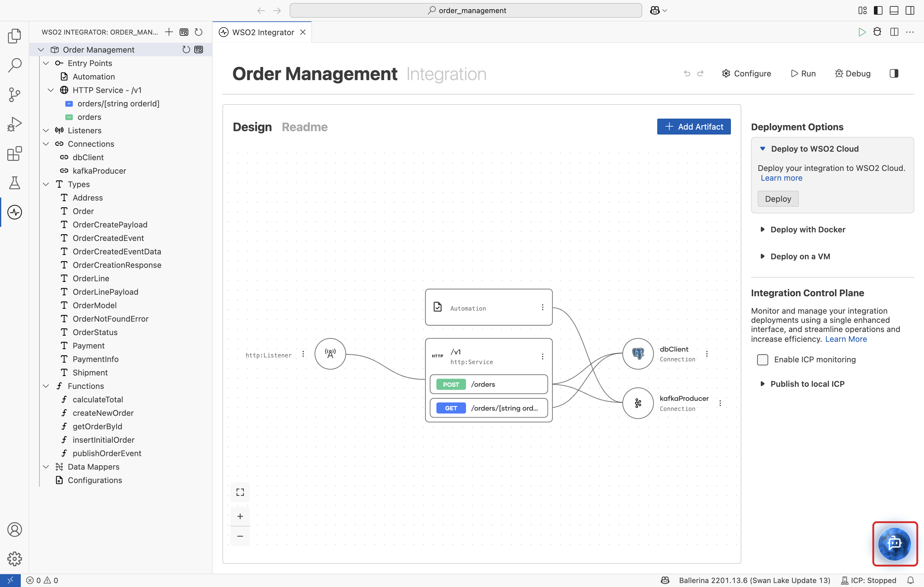
Task: Switch to the Design tab
Action: (252, 127)
